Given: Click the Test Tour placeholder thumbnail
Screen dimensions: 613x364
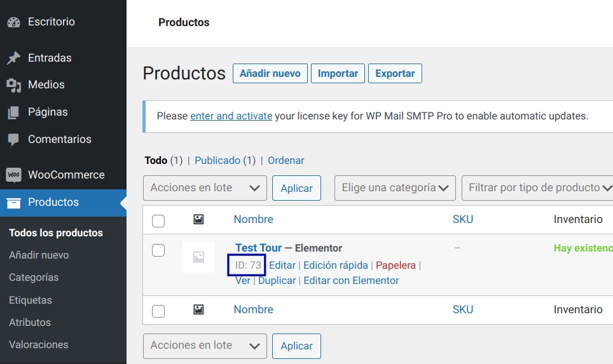Looking at the screenshot, I should coord(198,257).
